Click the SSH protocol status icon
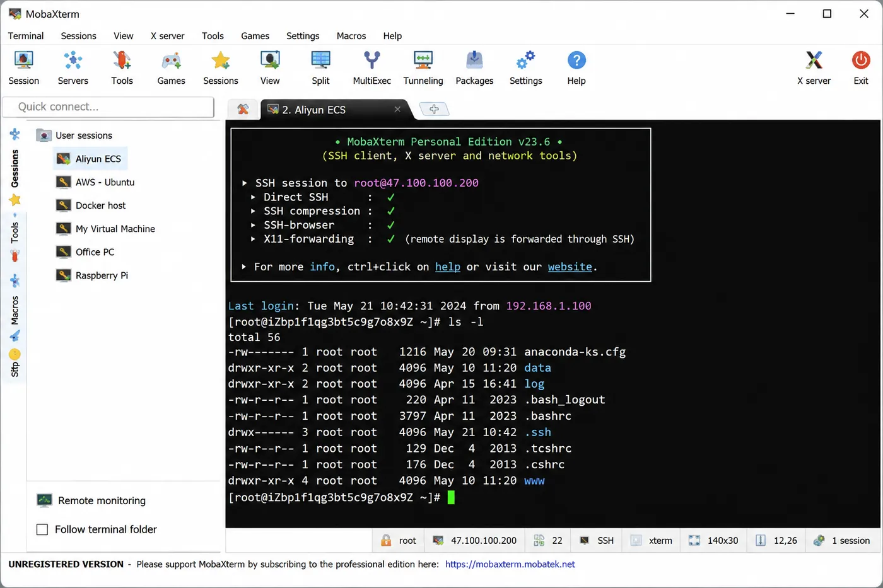This screenshot has height=588, width=883. [x=585, y=541]
